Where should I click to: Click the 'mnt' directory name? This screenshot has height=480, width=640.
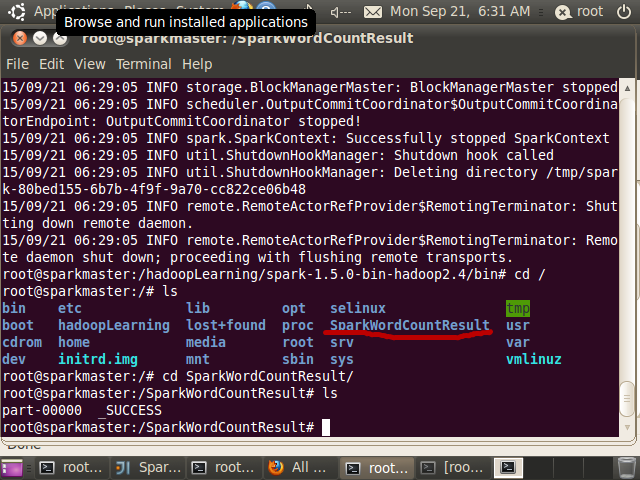tap(198, 360)
